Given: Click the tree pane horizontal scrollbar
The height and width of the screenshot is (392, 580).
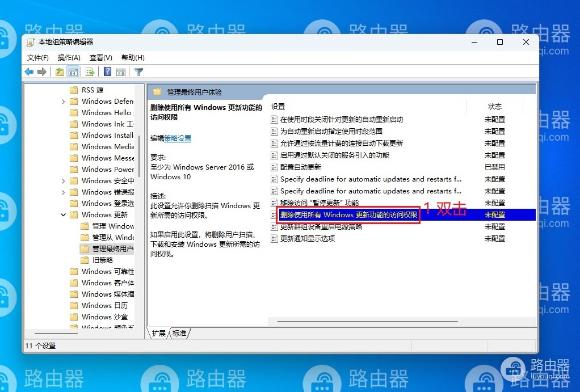Looking at the screenshot, I should coord(56,333).
